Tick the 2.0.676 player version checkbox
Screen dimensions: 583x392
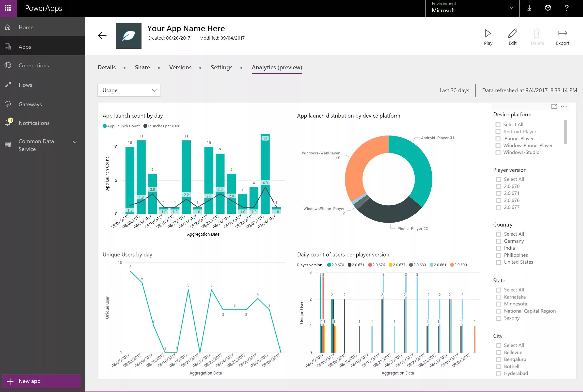pyautogui.click(x=498, y=200)
